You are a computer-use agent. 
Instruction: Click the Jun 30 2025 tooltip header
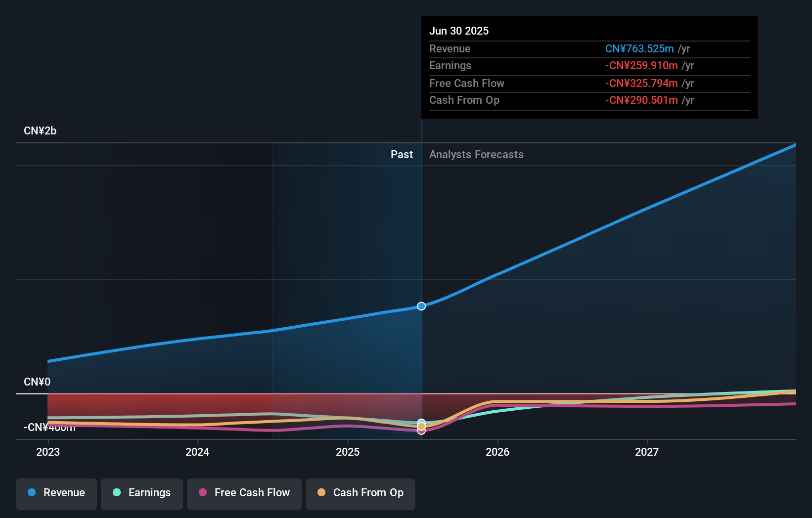point(459,31)
